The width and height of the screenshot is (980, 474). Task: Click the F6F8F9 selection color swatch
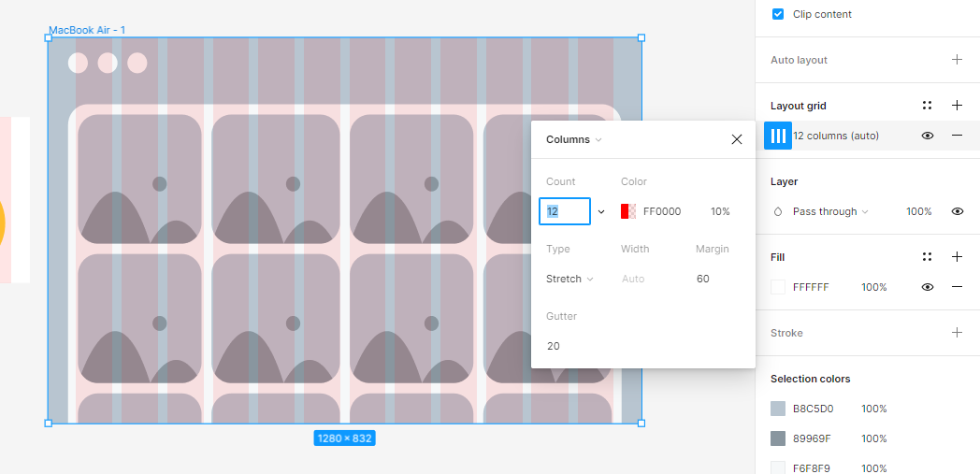pyautogui.click(x=778, y=467)
